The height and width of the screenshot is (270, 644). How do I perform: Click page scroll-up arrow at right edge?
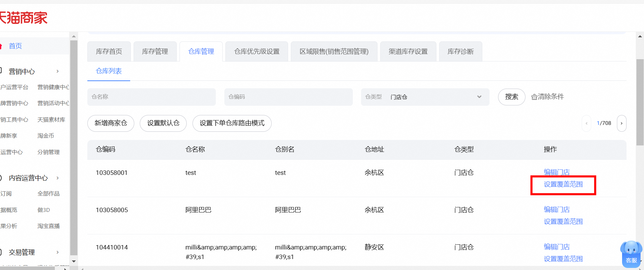point(640,36)
